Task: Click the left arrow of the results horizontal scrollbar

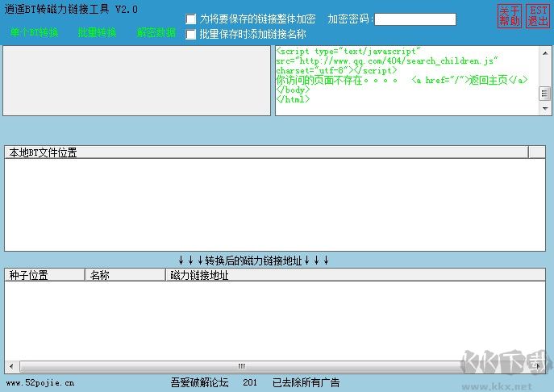Action: (x=10, y=366)
